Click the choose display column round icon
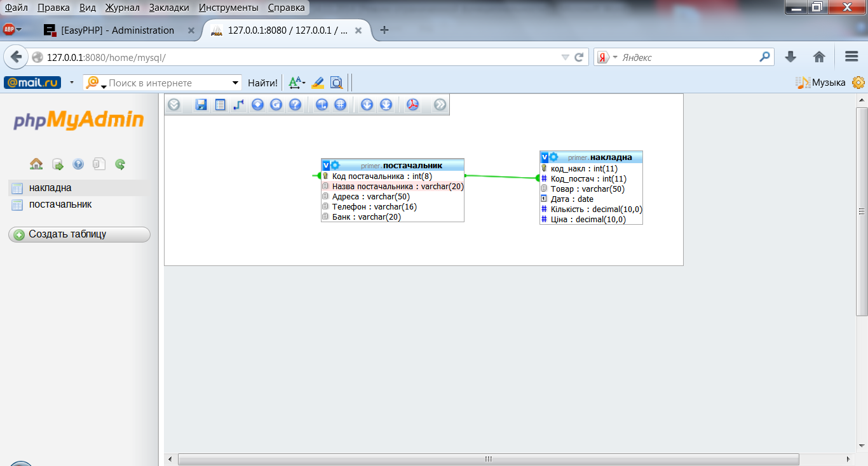 257,105
